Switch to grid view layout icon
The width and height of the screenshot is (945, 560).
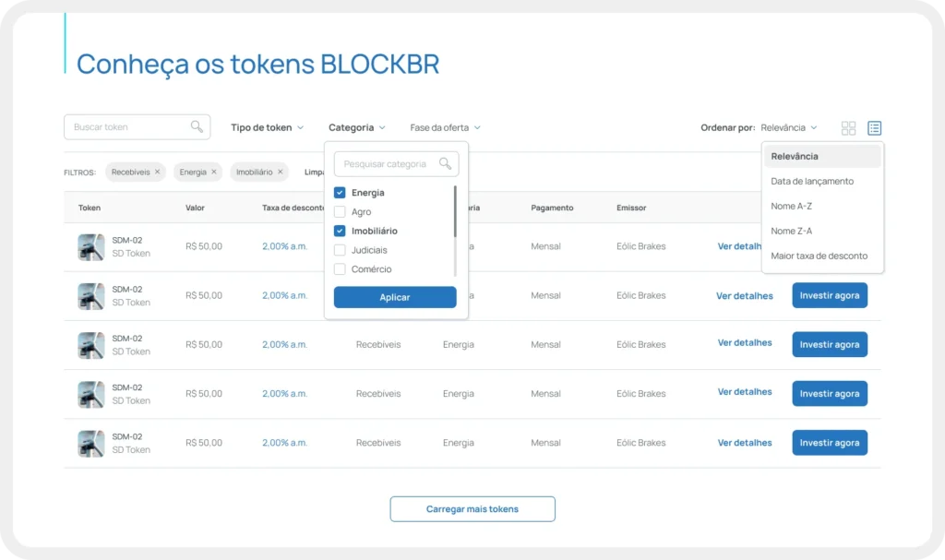click(x=848, y=128)
